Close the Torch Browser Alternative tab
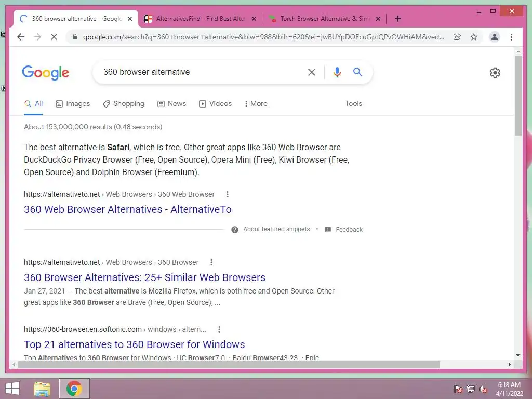The height and width of the screenshot is (399, 532). tap(378, 19)
